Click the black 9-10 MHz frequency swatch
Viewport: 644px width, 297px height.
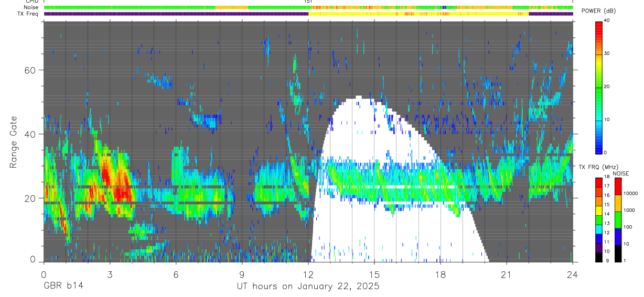(599, 257)
